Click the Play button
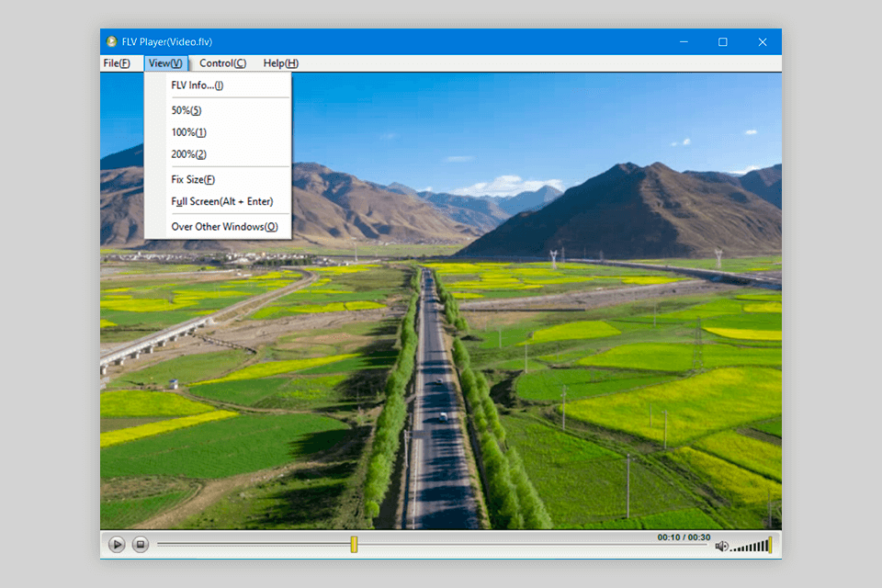 117,544
